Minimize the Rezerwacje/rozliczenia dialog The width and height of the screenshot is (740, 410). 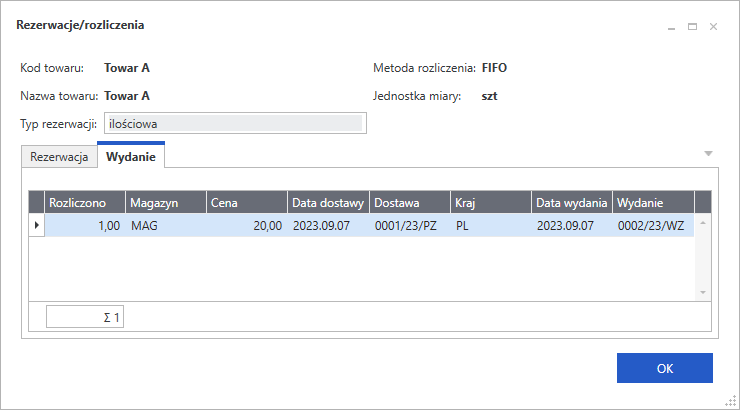click(671, 27)
